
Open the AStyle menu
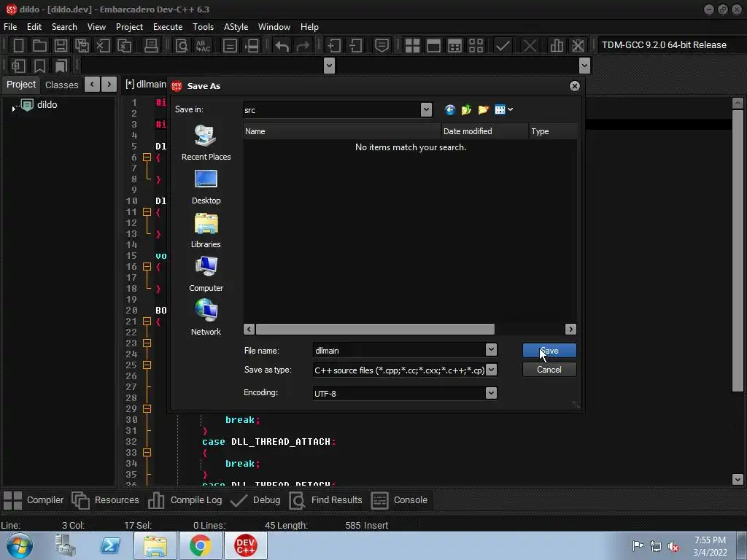[236, 27]
